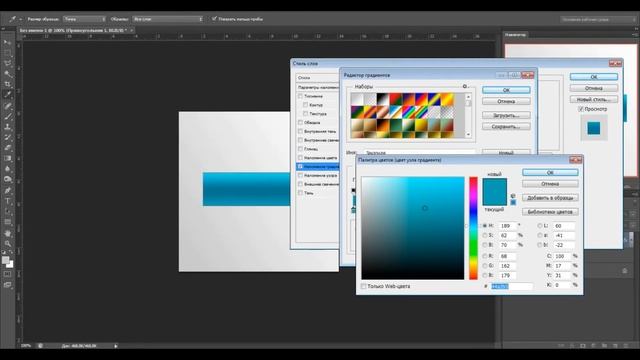Select the Type tool

[x=7, y=201]
